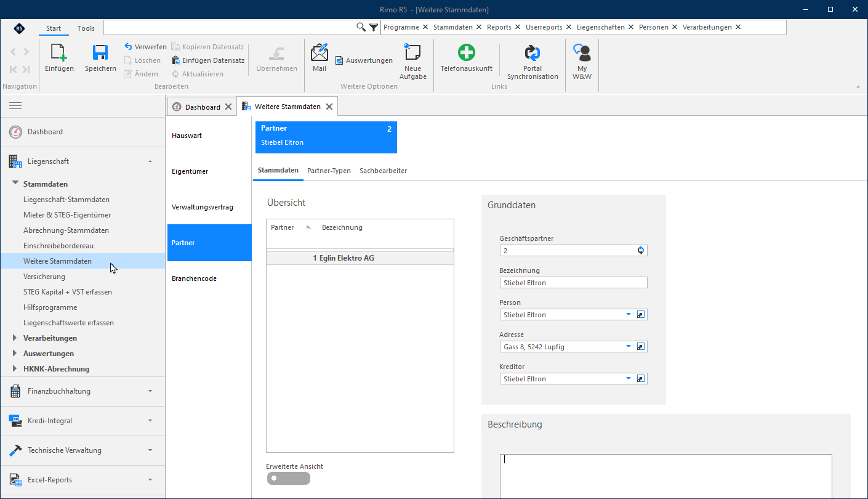868x499 pixels.
Task: Navigate to next record arrow
Action: pos(26,52)
